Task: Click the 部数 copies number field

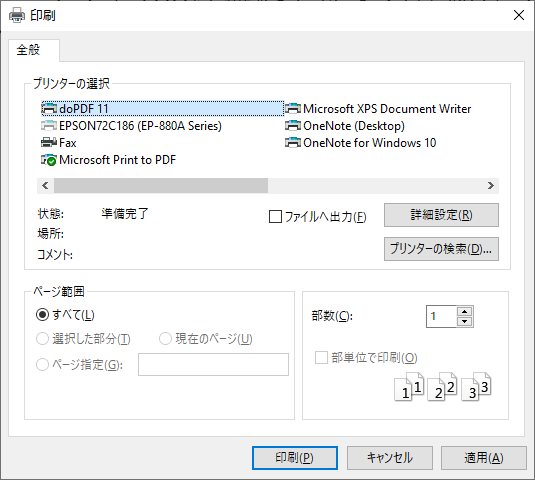Action: 441,316
